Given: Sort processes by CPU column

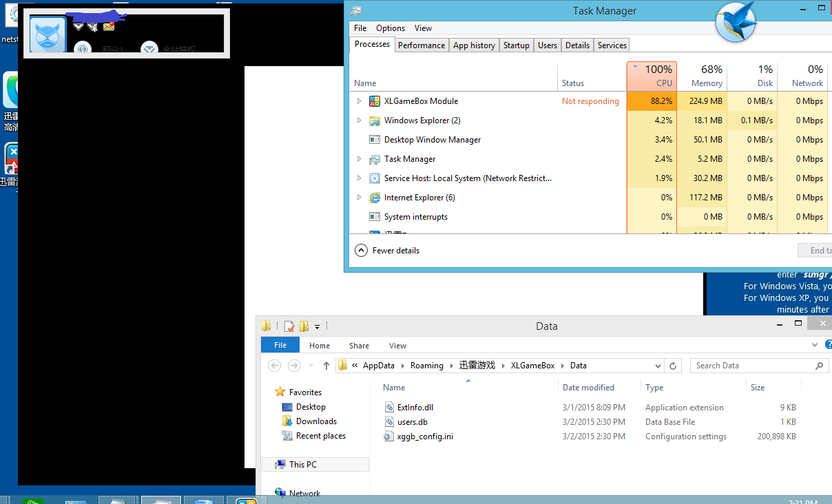Looking at the screenshot, I should 652,76.
